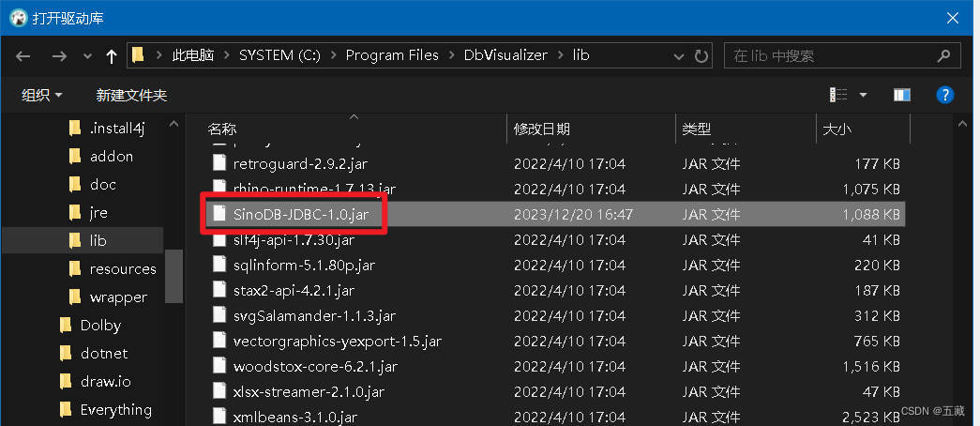Click folder tree scrollbar thumb

pyautogui.click(x=173, y=275)
